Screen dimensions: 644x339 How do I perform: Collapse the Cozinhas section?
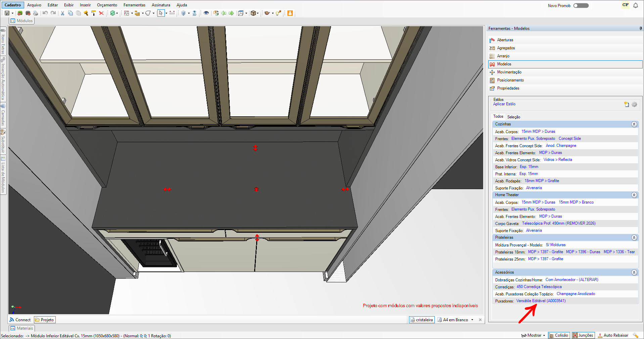click(x=634, y=124)
